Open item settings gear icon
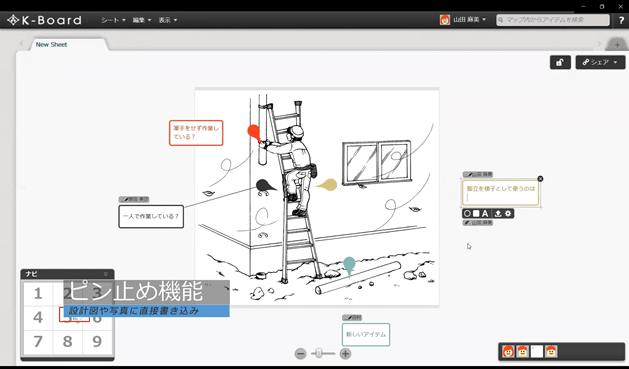The height and width of the screenshot is (369, 629). (x=508, y=213)
